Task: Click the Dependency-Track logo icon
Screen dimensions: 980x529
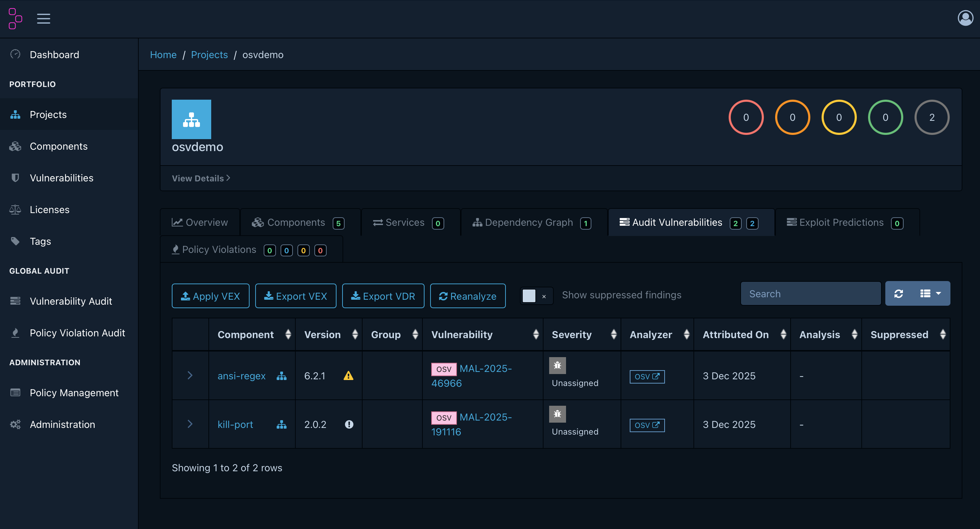Action: [x=15, y=18]
